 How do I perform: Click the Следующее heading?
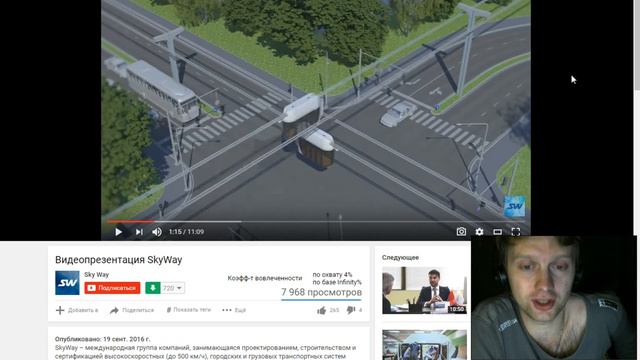coord(400,258)
